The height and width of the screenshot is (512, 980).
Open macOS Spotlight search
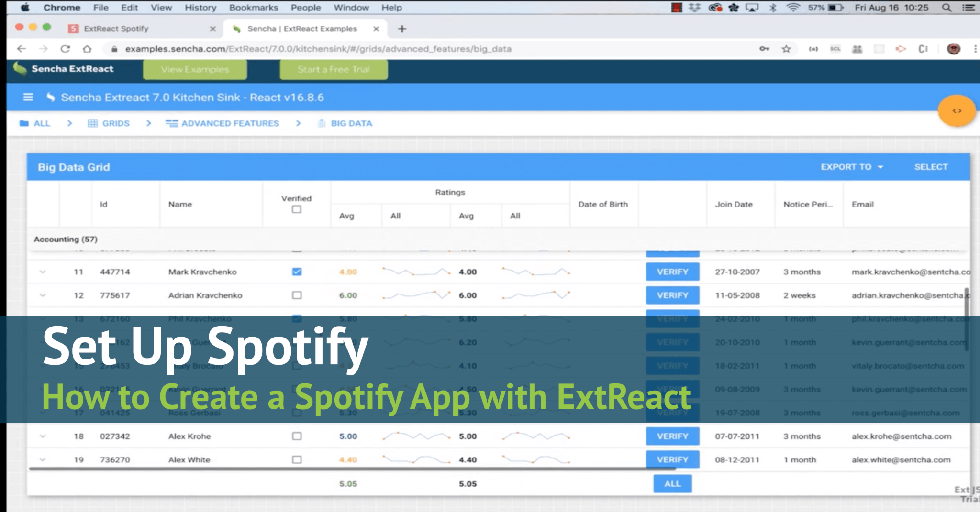point(947,8)
